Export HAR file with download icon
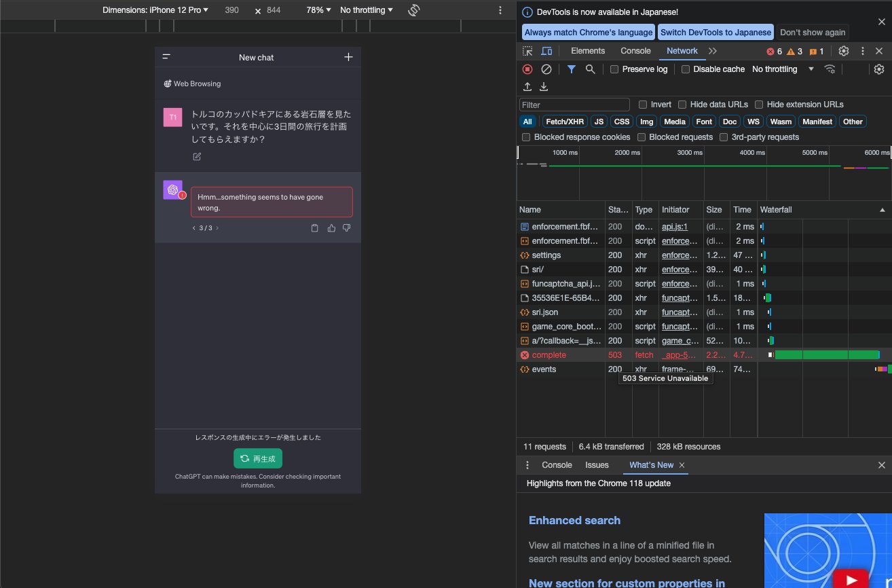 coord(544,86)
